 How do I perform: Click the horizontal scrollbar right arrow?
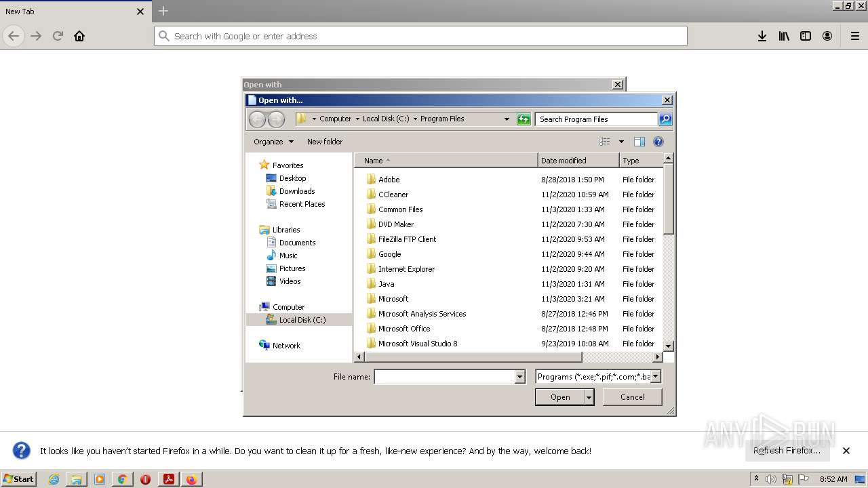657,357
